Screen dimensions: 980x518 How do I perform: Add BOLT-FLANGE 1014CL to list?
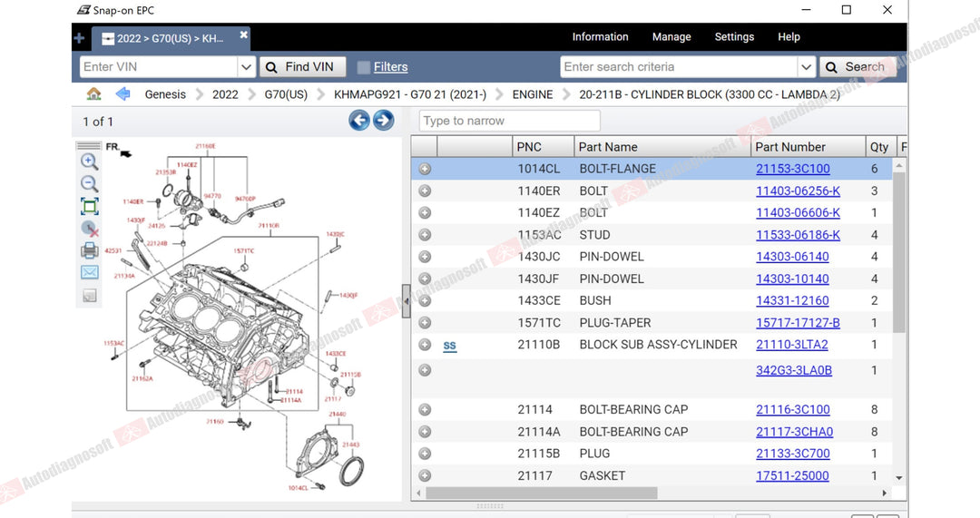tap(425, 169)
